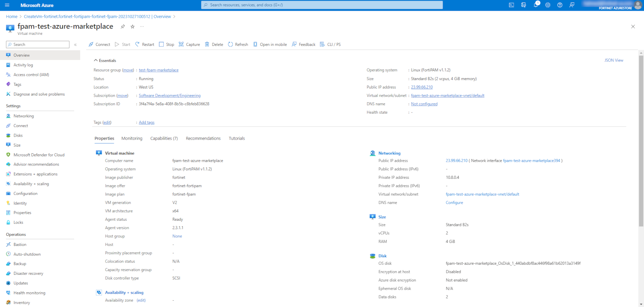Image resolution: width=644 pixels, height=307 pixels.
Task: Focus the sidebar Search field
Action: click(x=38, y=44)
